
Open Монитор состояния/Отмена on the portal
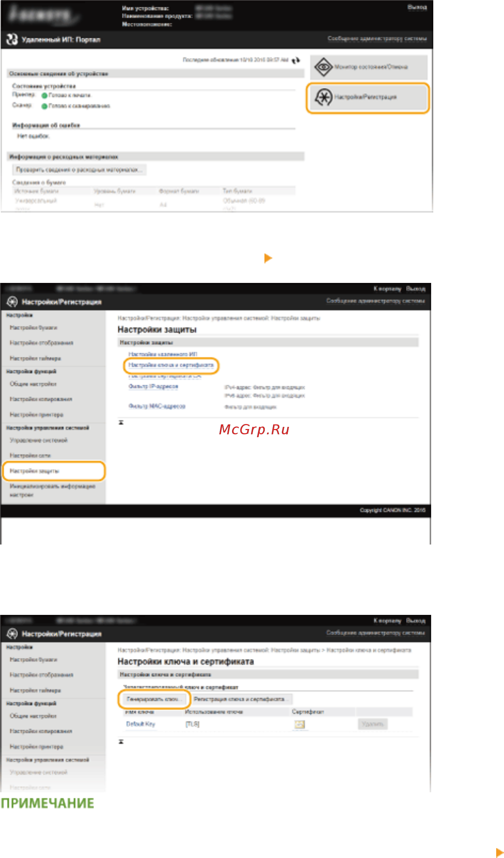[x=369, y=67]
